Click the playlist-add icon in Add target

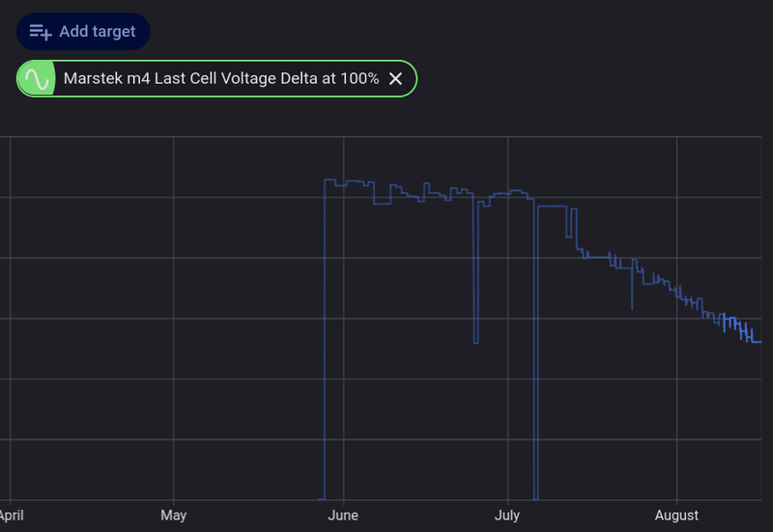tap(41, 32)
